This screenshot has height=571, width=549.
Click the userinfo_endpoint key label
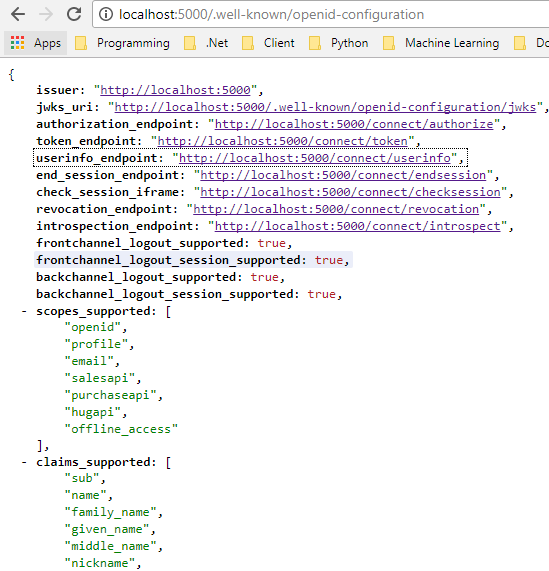point(96,158)
